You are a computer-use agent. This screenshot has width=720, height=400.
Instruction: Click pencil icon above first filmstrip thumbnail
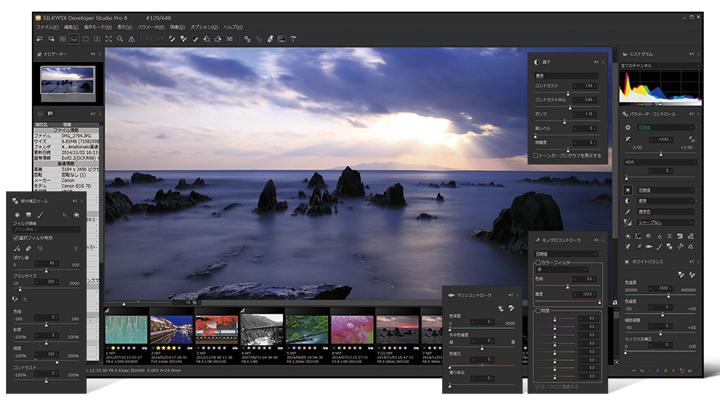coord(107,310)
